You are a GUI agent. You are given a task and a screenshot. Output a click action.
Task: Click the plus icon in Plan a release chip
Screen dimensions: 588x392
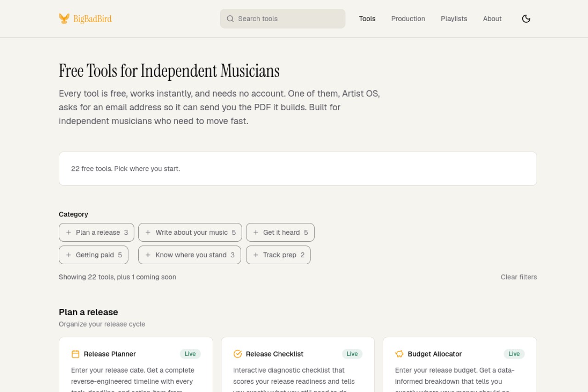point(68,233)
